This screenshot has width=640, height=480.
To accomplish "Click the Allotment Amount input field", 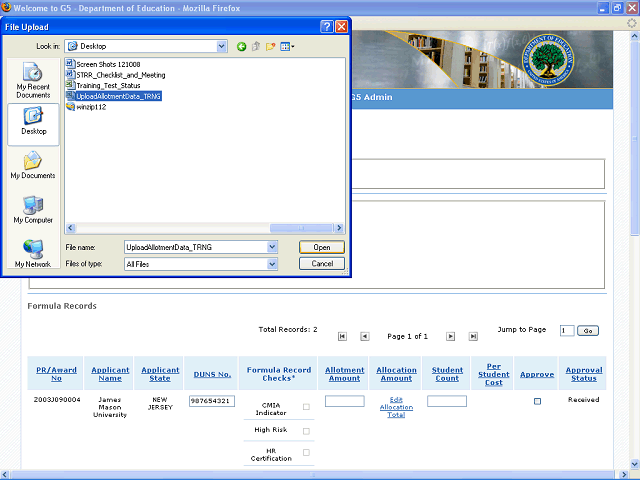I will (x=344, y=401).
